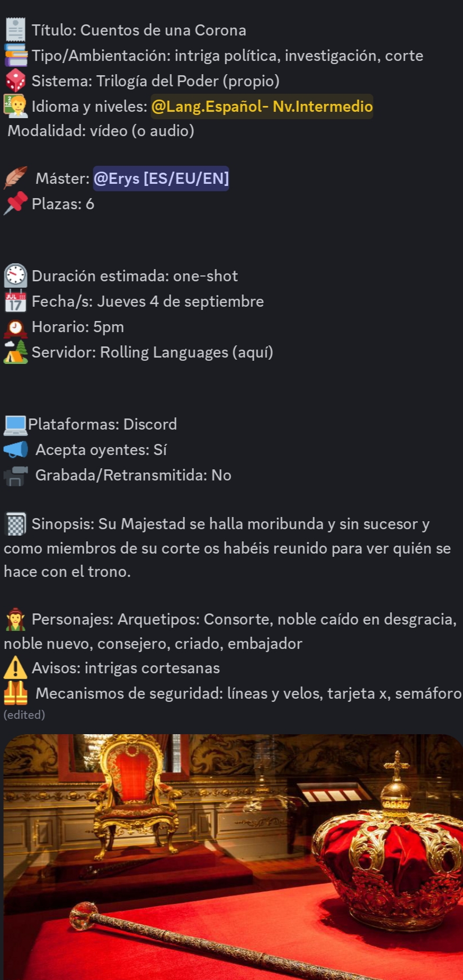The image size is (463, 980).
Task: Click the mantelpiece clock emoji beside Horario
Action: 15,327
